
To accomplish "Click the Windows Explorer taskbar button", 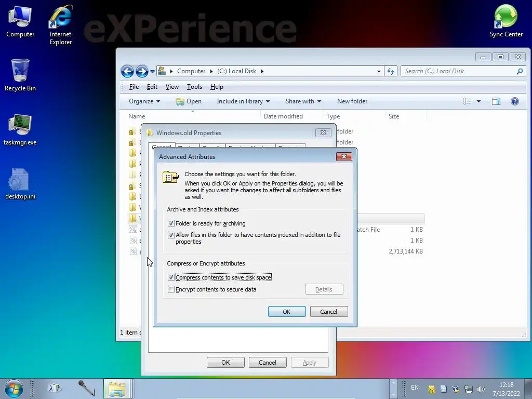I will click(117, 389).
